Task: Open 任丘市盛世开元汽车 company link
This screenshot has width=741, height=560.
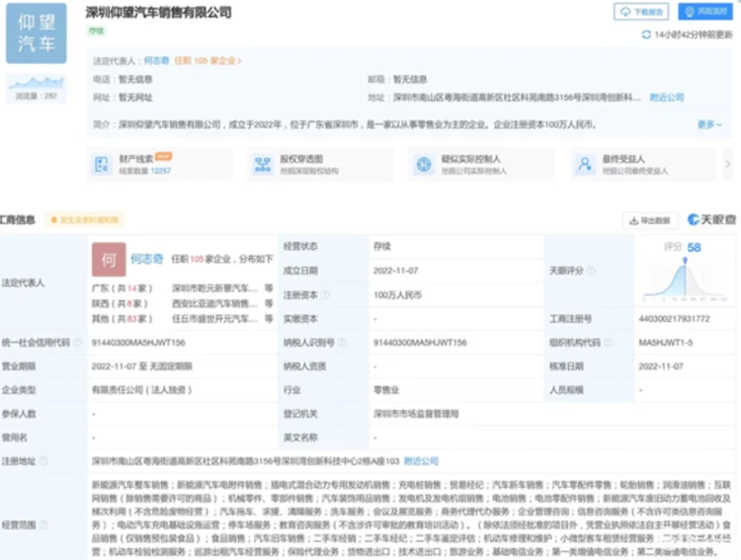Action: tap(214, 319)
